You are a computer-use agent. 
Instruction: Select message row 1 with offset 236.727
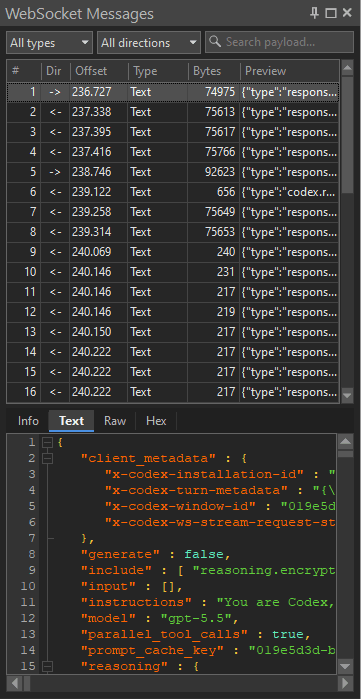click(x=173, y=92)
